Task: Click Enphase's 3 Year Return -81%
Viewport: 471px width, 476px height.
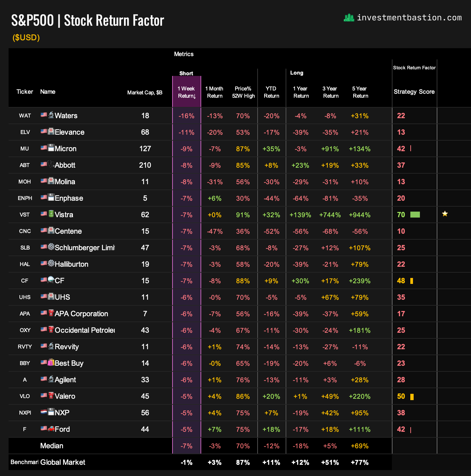Action: click(330, 198)
